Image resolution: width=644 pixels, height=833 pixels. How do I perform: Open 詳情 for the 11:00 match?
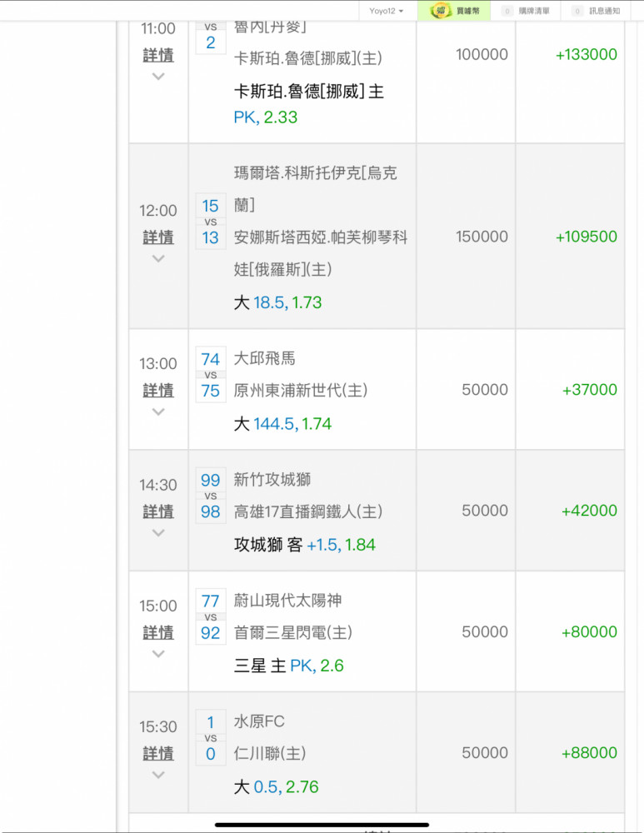158,56
